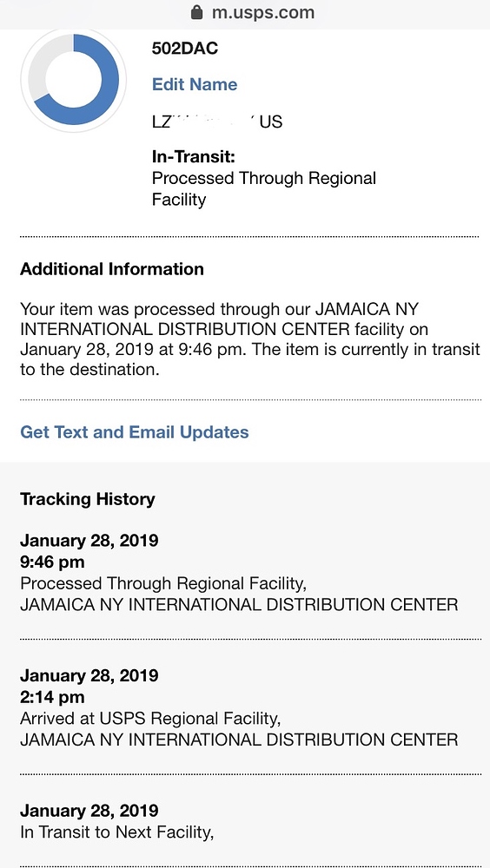Select JAMAICA NY location under the 2:14 pm entry

pyautogui.click(x=239, y=740)
